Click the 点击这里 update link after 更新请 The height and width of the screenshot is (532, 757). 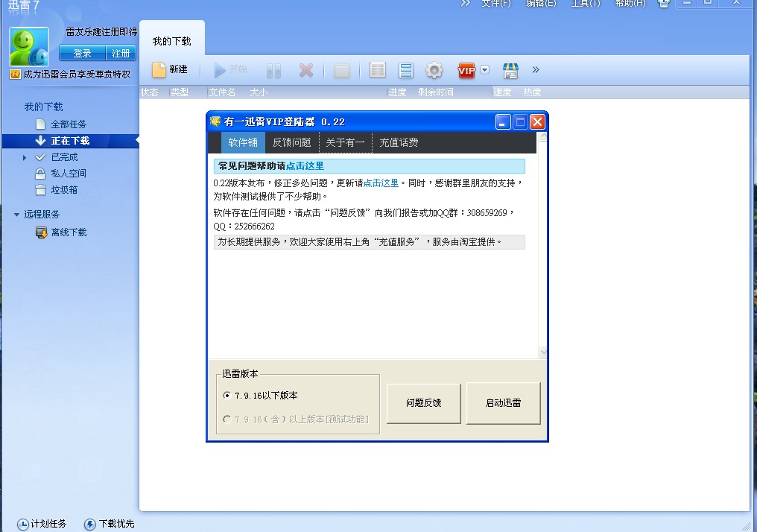pyautogui.click(x=381, y=183)
